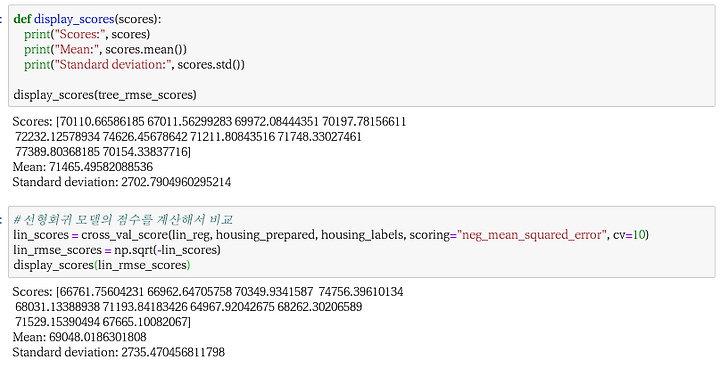Viewport: 720px width, 368px height.
Task: Click the print("Mean:", scores.mean()) line
Action: 106,50
